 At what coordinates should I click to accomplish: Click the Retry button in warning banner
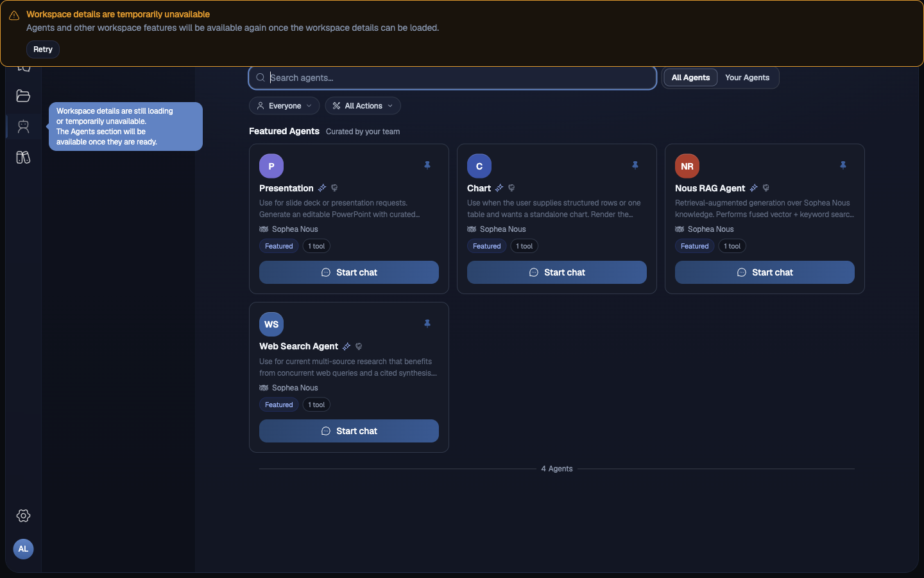tap(43, 49)
